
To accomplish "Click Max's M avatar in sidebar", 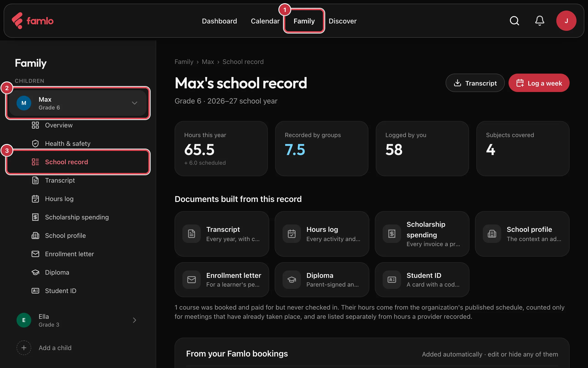I will tap(24, 103).
